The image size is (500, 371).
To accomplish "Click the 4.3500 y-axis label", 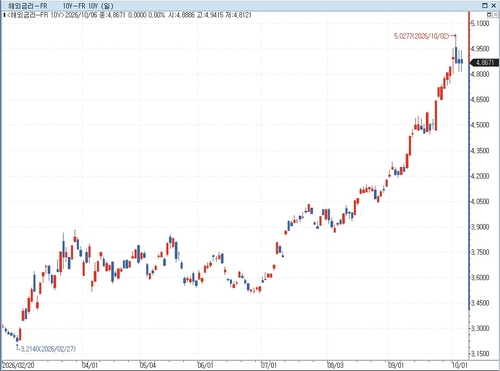I will pos(480,151).
